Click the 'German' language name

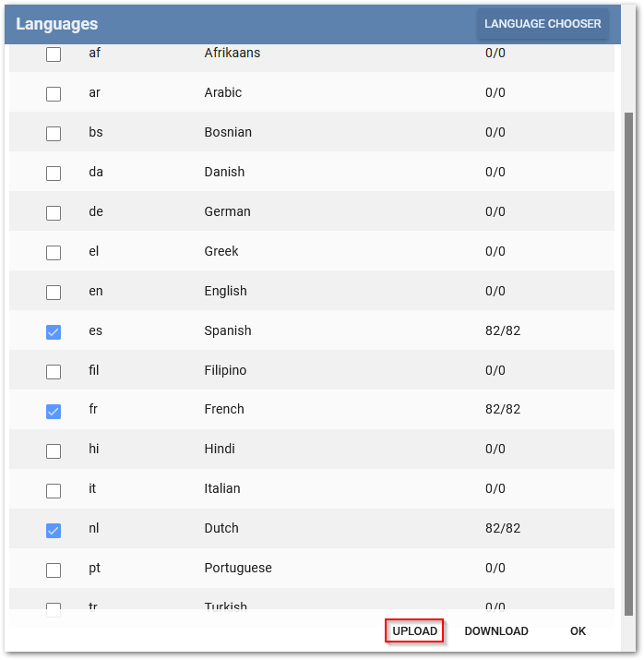pos(227,211)
